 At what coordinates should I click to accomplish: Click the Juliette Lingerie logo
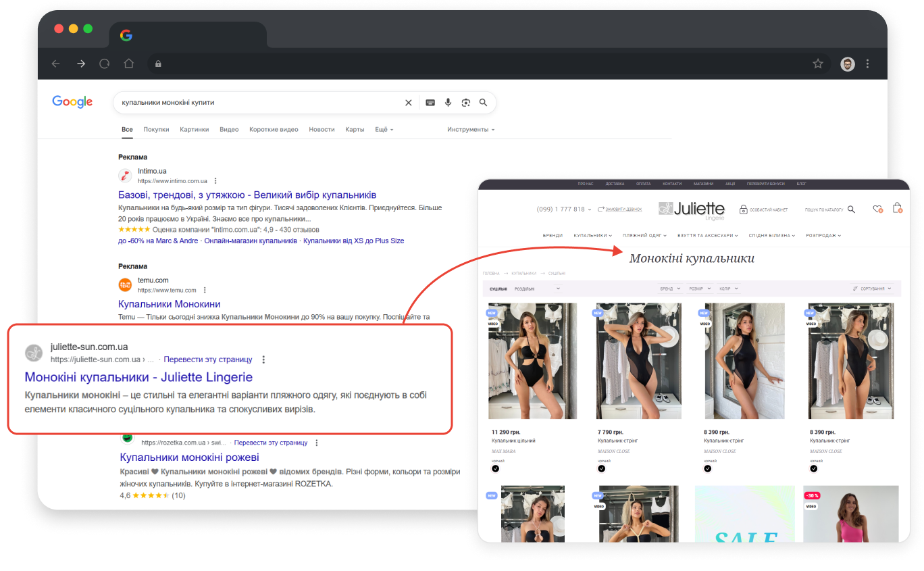point(692,209)
